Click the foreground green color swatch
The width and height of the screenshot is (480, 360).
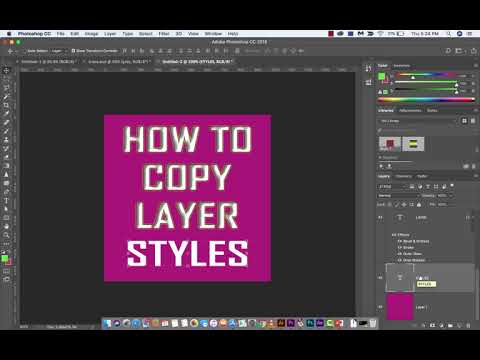5,258
